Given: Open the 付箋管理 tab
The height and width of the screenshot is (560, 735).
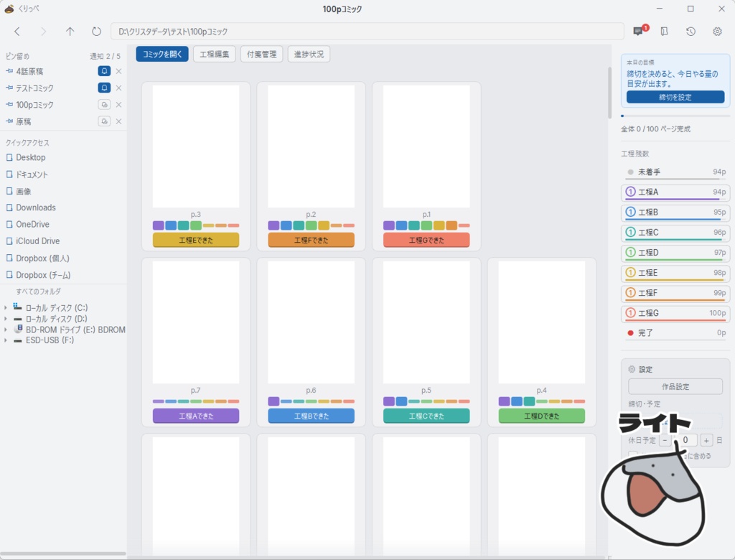Looking at the screenshot, I should click(261, 54).
